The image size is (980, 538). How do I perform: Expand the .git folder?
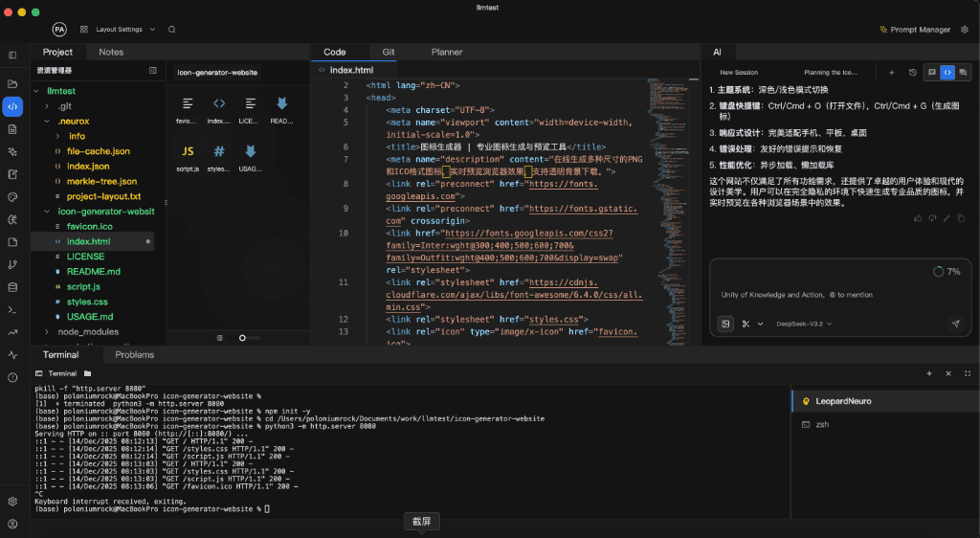(x=47, y=106)
